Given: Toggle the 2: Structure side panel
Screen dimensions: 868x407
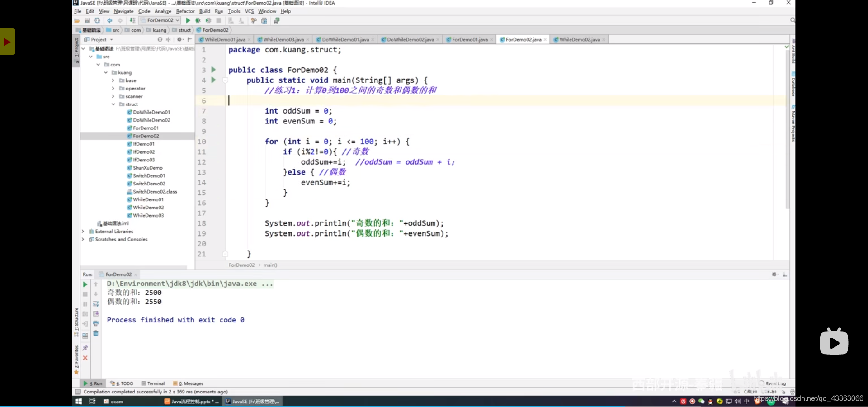Looking at the screenshot, I should tap(76, 322).
